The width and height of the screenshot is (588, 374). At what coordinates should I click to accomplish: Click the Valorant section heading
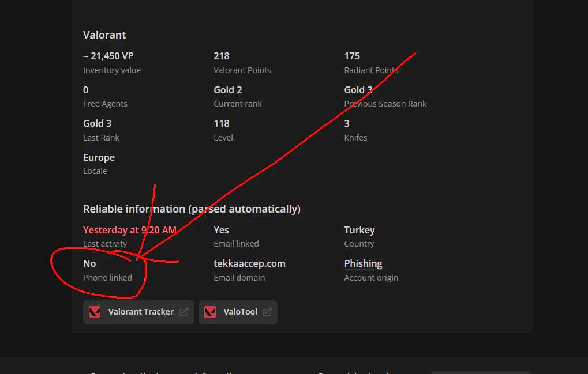point(104,35)
